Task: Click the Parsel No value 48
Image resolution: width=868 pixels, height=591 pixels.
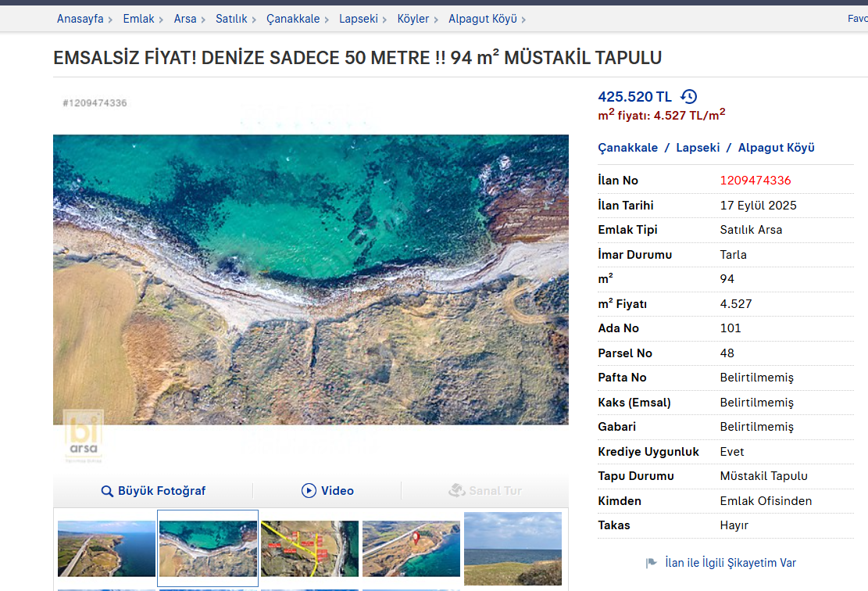Action: [x=727, y=353]
